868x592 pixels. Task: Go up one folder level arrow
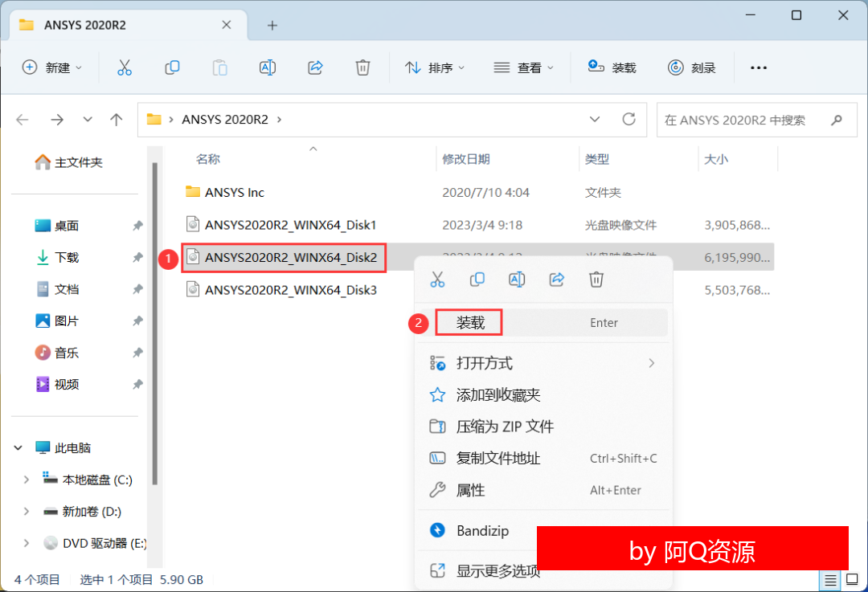[117, 120]
